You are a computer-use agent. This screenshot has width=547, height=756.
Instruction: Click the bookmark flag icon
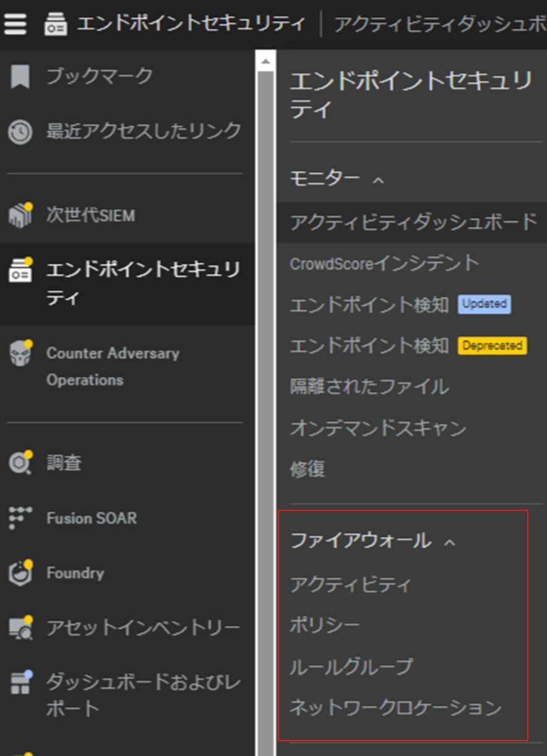20,77
